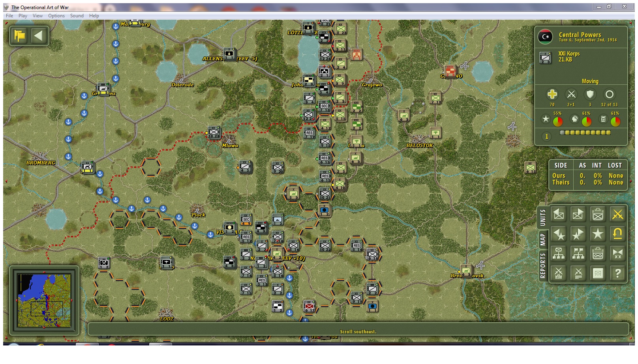Click the white left-arrow back button
Screen dimensions: 638x364
click(x=38, y=36)
